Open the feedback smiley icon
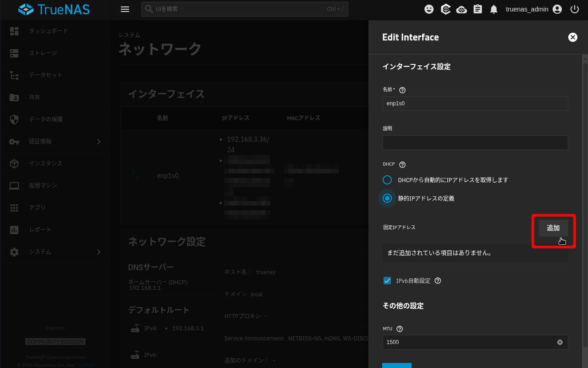 (x=429, y=9)
